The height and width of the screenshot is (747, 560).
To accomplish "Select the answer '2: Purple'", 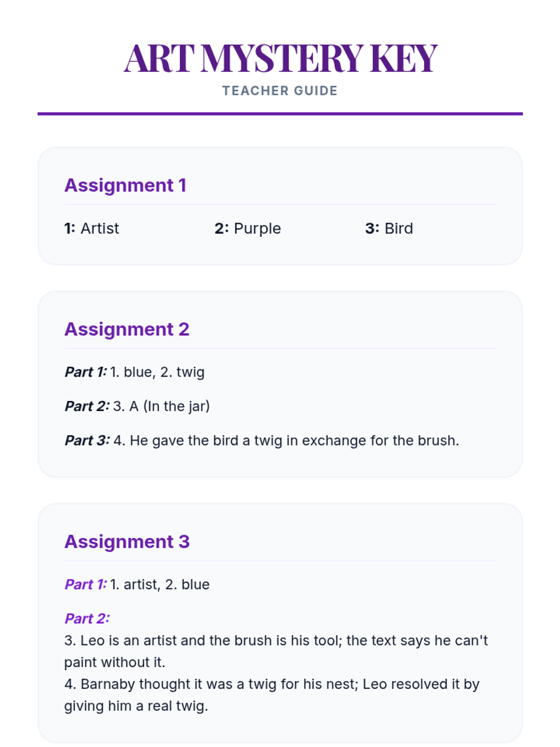I will [x=248, y=228].
